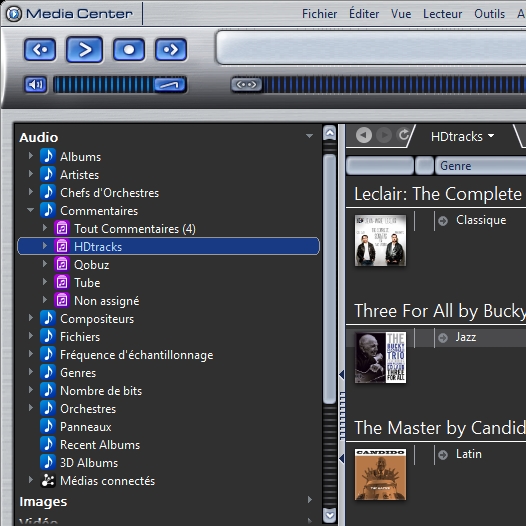Image resolution: width=526 pixels, height=526 pixels.
Task: Click the Images section header
Action: [x=43, y=502]
